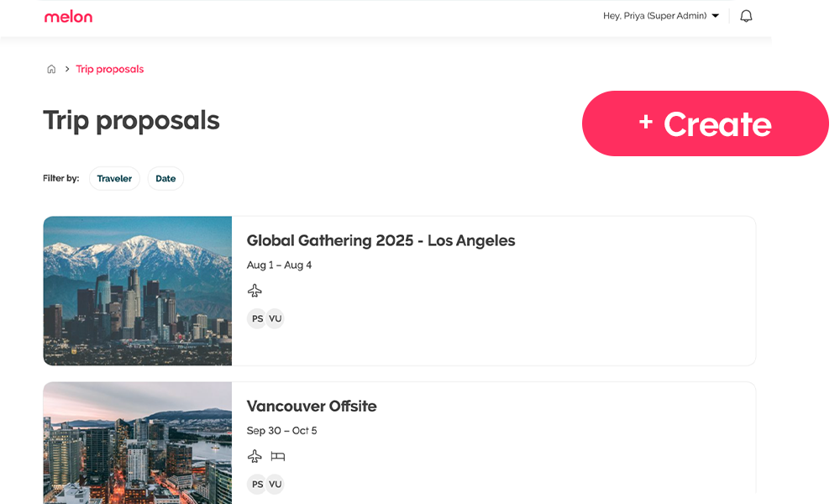Click the PS avatar on Vancouver Offsite card
840x504 pixels.
click(257, 484)
